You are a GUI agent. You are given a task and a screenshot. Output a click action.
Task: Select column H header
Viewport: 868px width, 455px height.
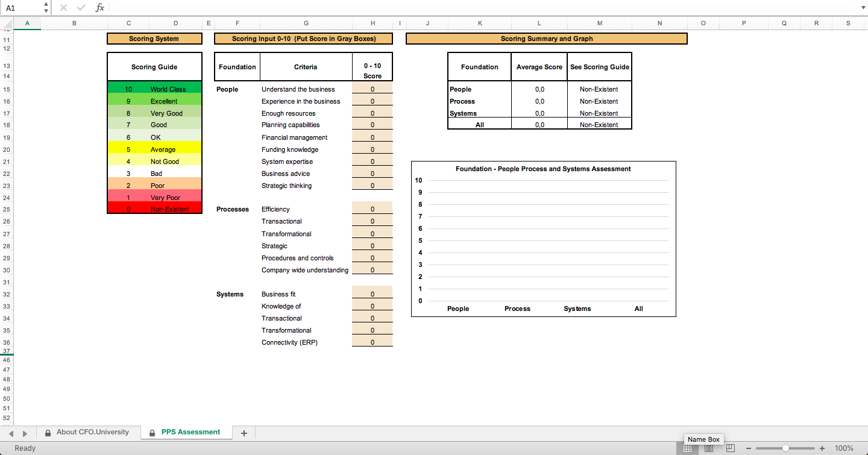click(373, 24)
